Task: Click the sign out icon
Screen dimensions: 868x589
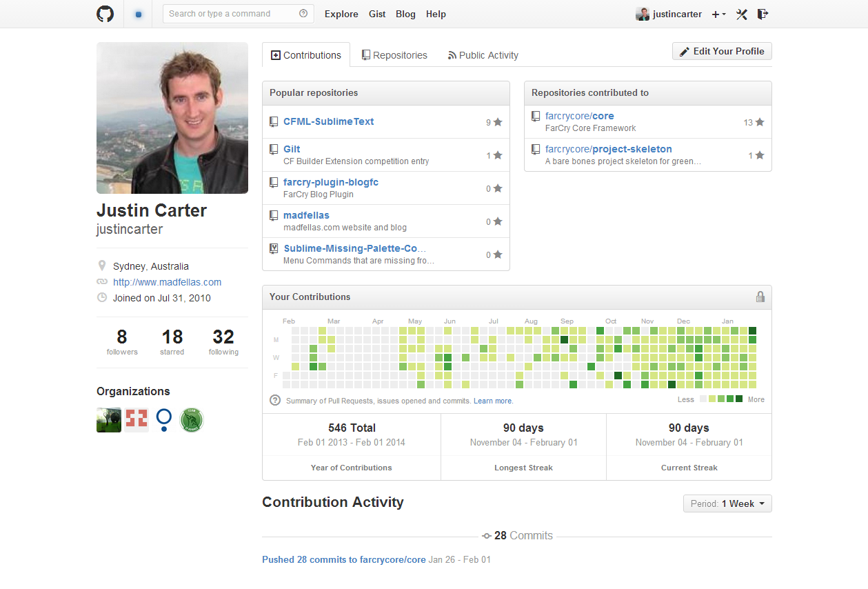Action: coord(763,14)
